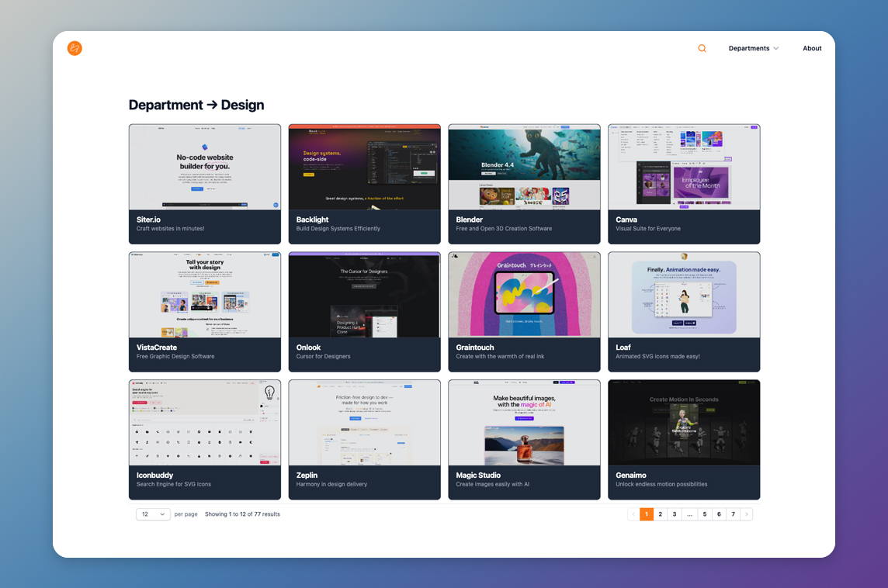This screenshot has width=888, height=588.
Task: Click the Loaf title link
Action: click(x=623, y=348)
